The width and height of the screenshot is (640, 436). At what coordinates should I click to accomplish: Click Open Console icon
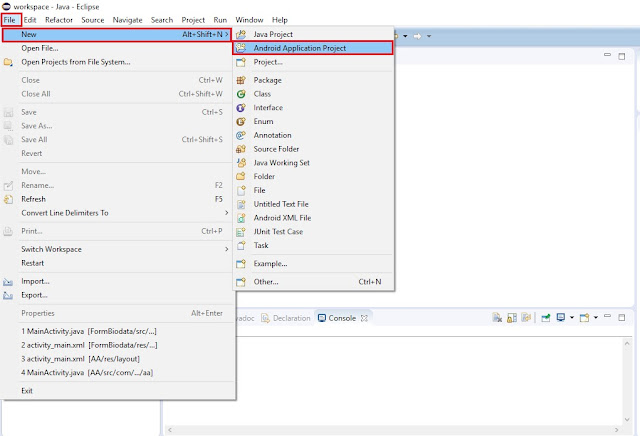584,318
